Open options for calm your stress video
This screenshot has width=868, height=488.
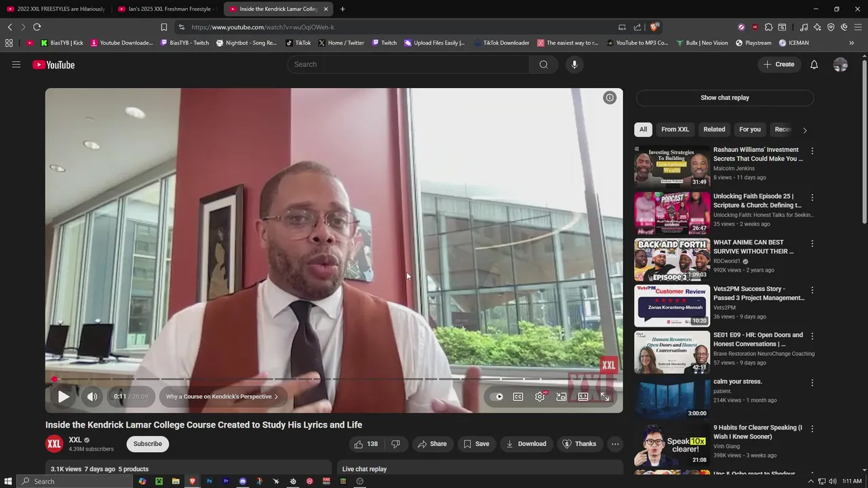coord(812,383)
